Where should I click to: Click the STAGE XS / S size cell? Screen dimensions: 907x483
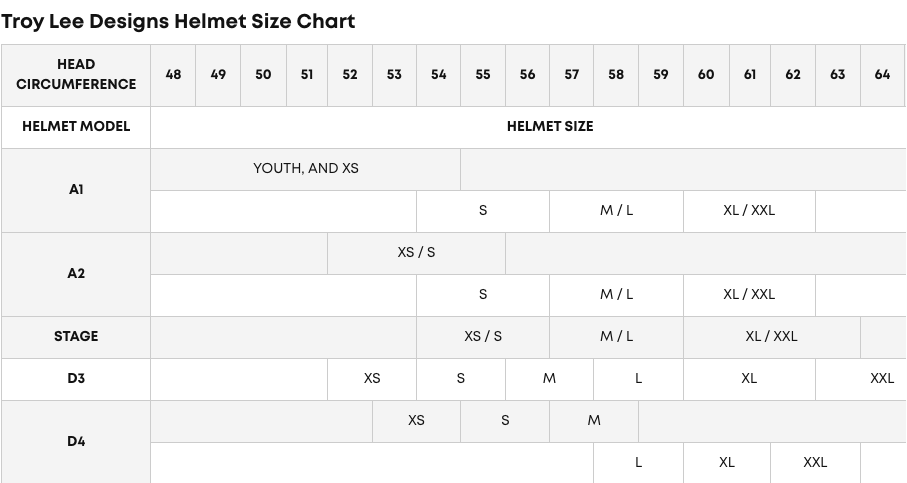(483, 337)
